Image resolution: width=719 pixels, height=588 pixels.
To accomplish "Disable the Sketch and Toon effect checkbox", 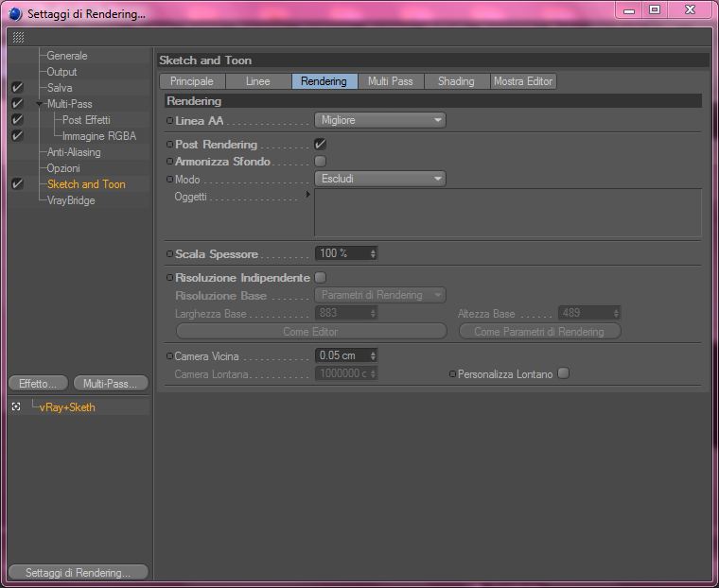I will click(17, 183).
